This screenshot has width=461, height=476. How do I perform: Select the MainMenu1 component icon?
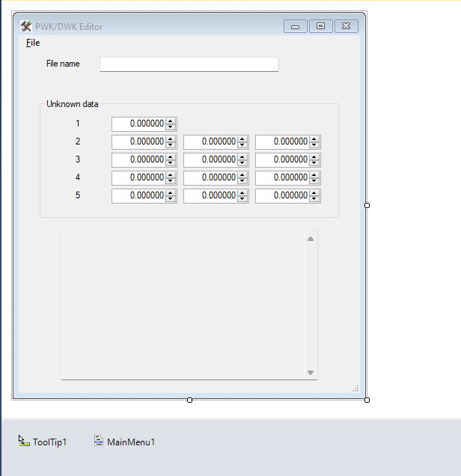pos(99,442)
